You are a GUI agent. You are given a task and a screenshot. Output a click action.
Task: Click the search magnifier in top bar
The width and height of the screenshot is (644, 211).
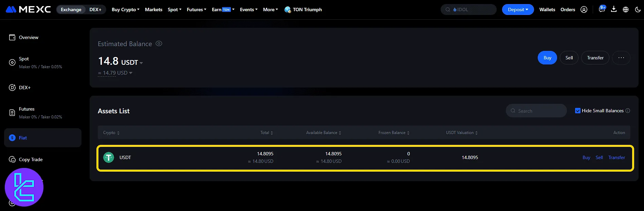(x=448, y=9)
